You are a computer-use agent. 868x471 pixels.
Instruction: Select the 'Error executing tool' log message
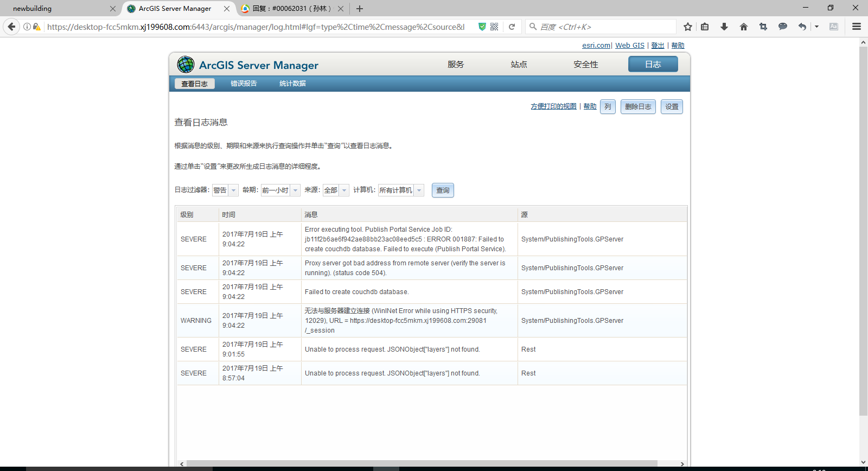click(x=405, y=239)
